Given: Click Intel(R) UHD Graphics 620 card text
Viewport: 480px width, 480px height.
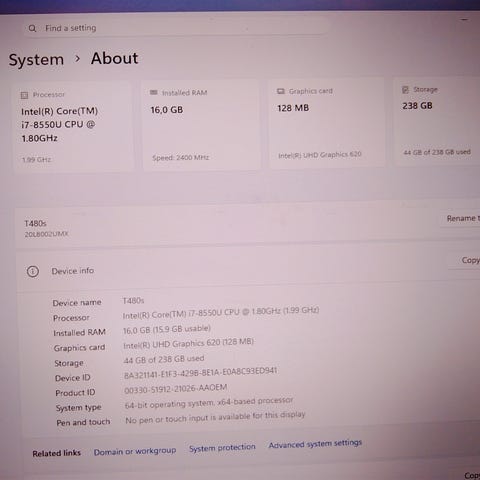Looking at the screenshot, I should pos(320,155).
